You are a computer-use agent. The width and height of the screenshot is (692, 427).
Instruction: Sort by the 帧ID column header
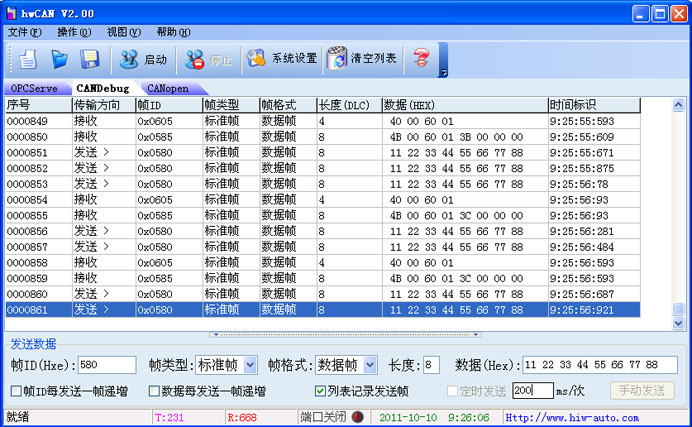(x=169, y=105)
